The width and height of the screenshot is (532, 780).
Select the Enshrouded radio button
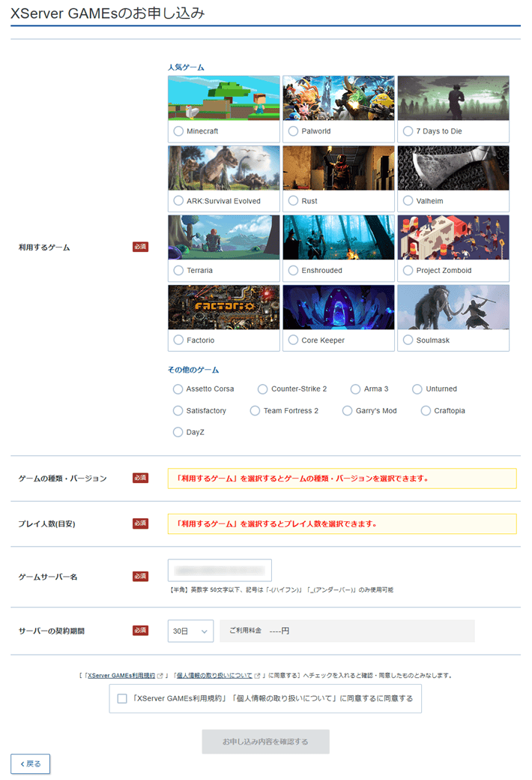pyautogui.click(x=293, y=271)
